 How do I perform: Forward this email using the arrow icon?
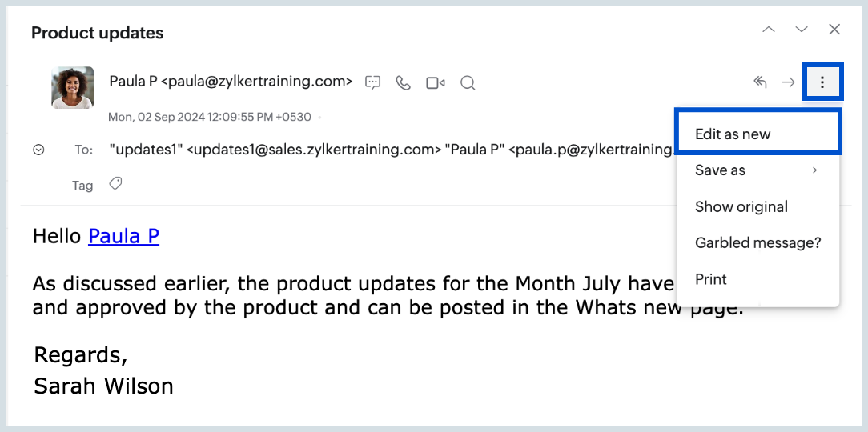coord(789,82)
